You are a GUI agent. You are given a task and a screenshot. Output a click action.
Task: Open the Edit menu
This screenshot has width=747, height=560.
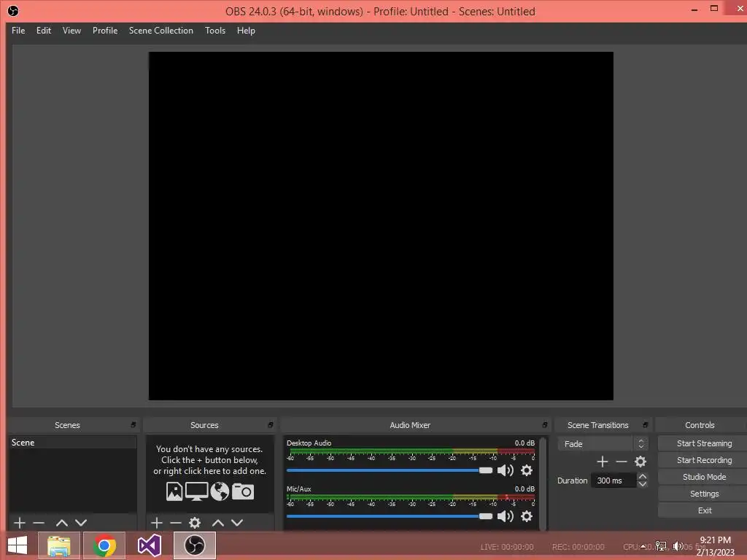point(43,31)
